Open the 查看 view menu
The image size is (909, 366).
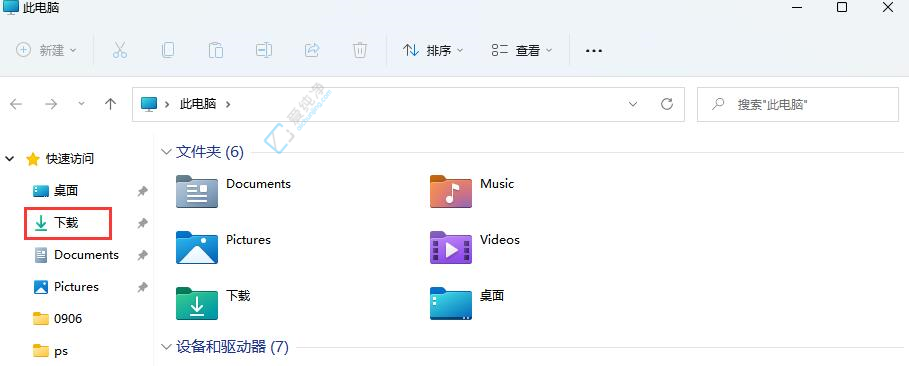[522, 50]
